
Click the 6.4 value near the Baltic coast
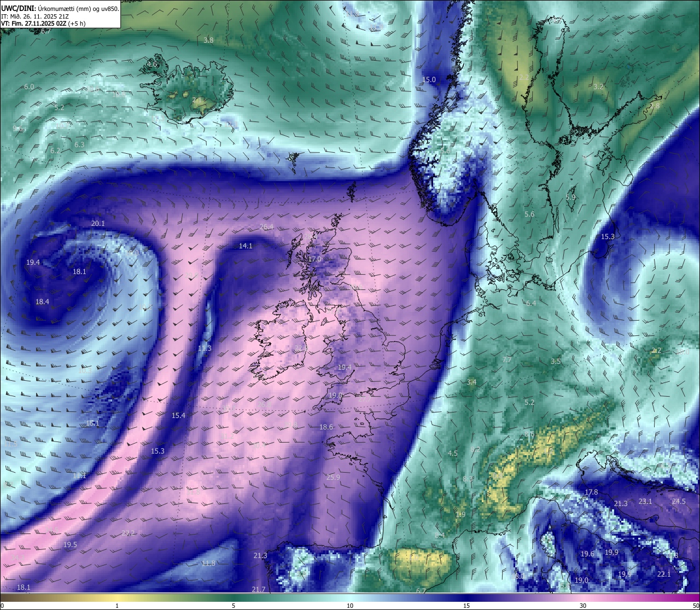pyautogui.click(x=531, y=303)
